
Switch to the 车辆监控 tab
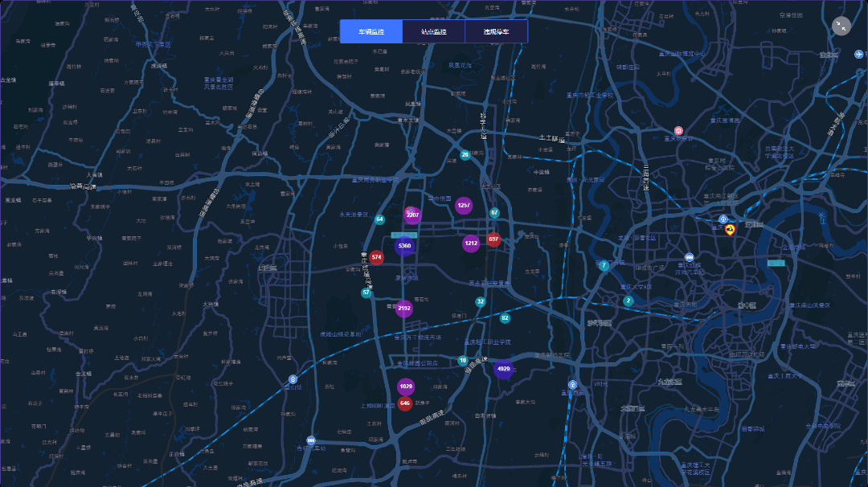[x=371, y=32]
